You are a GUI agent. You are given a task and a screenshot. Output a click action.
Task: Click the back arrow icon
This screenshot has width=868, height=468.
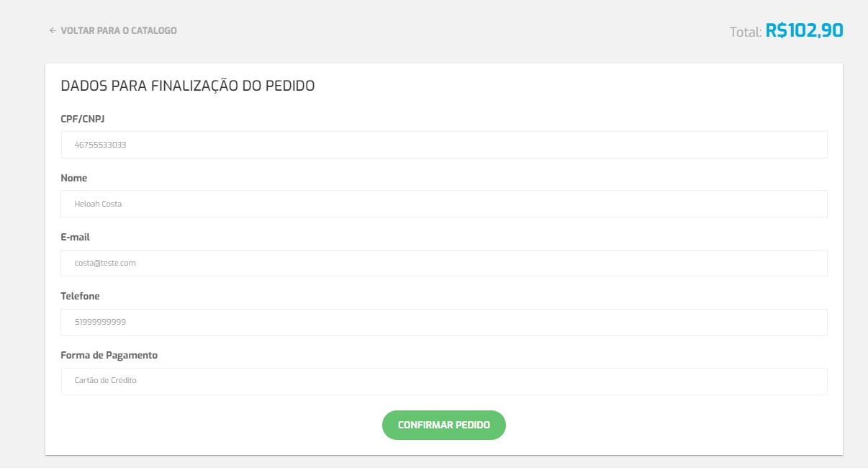tap(52, 31)
